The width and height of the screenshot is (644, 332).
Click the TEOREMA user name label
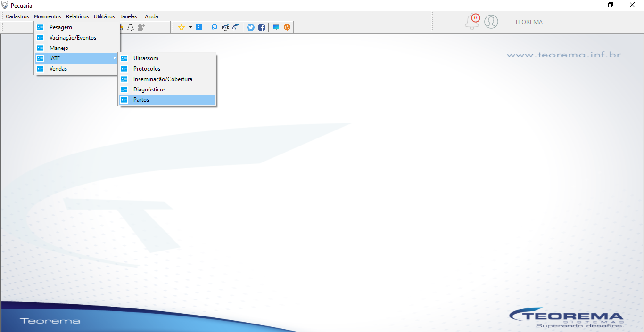[528, 22]
